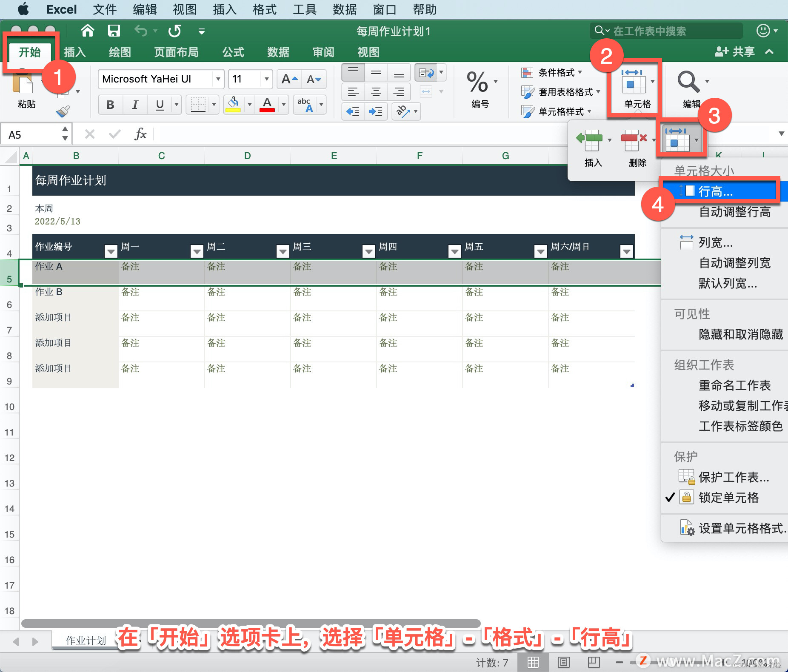This screenshot has width=788, height=672.
Task: Click the Editing magnifier (编辑) icon
Action: point(688,82)
